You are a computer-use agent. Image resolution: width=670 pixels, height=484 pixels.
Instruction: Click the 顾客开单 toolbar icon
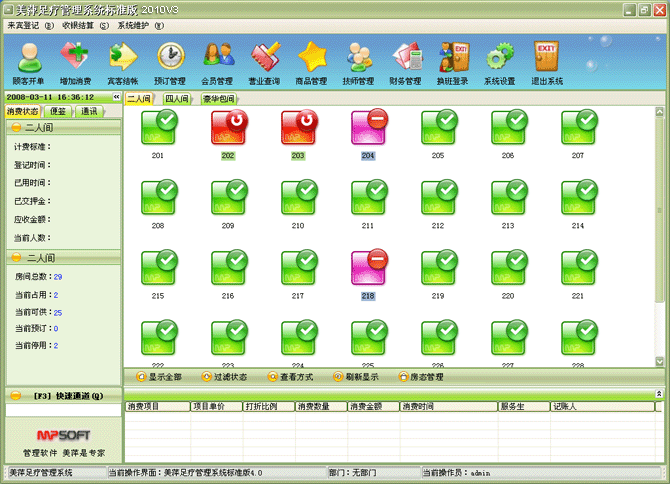(x=28, y=61)
